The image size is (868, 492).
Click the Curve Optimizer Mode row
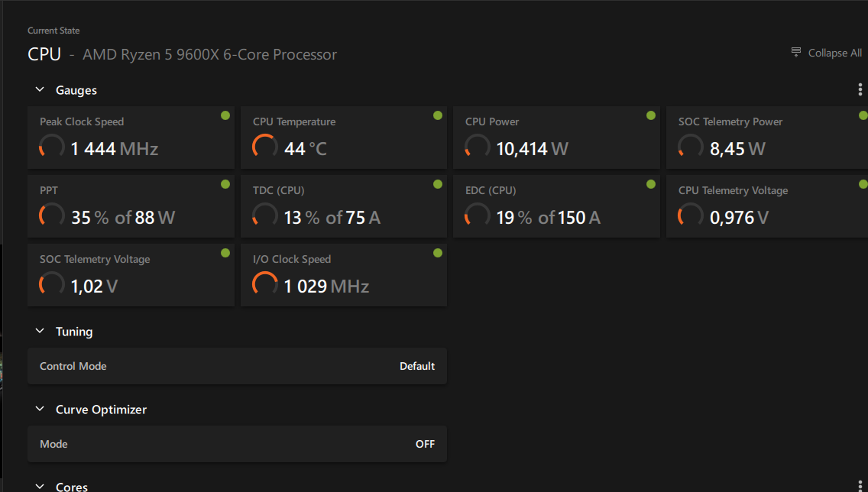pos(237,444)
